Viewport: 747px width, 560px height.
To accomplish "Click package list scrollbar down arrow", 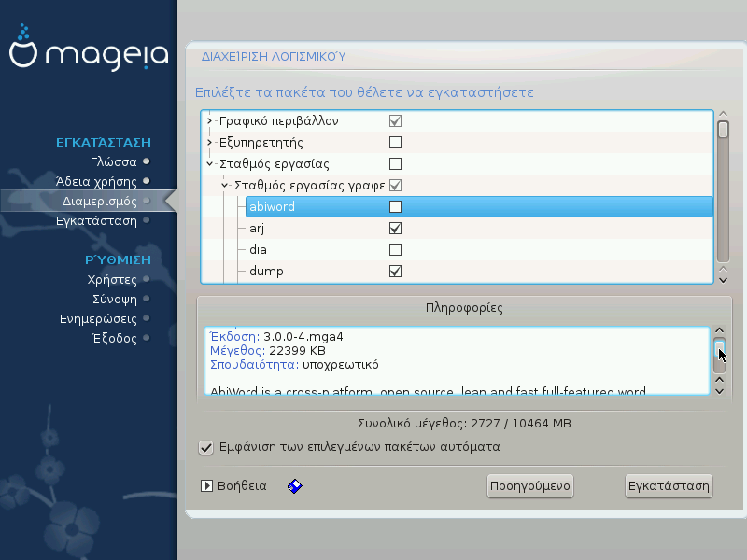I will (x=723, y=281).
